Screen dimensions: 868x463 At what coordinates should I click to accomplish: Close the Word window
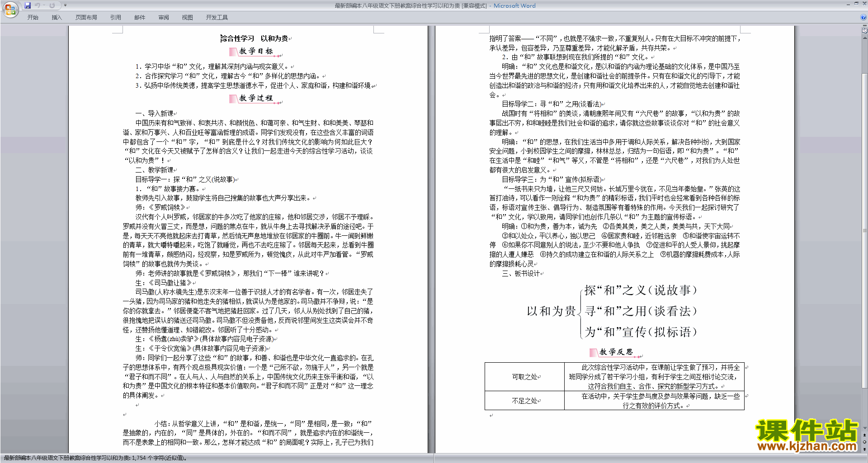864,4
